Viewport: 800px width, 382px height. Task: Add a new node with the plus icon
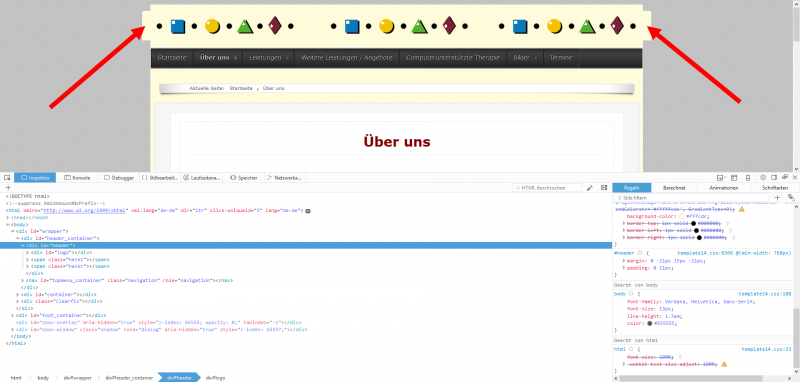click(8, 188)
